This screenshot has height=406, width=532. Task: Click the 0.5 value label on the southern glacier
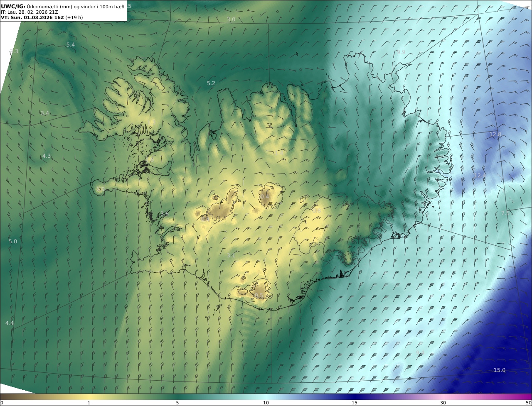tap(259, 296)
